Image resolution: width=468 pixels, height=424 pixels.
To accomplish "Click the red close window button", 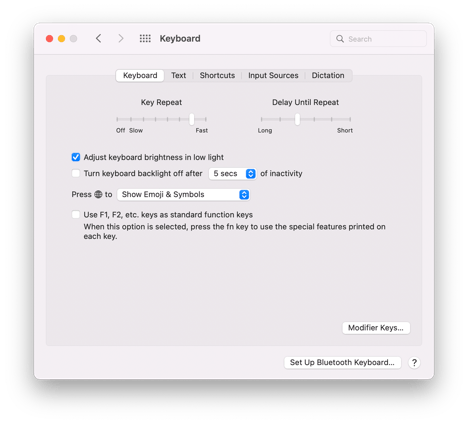I will [49, 39].
